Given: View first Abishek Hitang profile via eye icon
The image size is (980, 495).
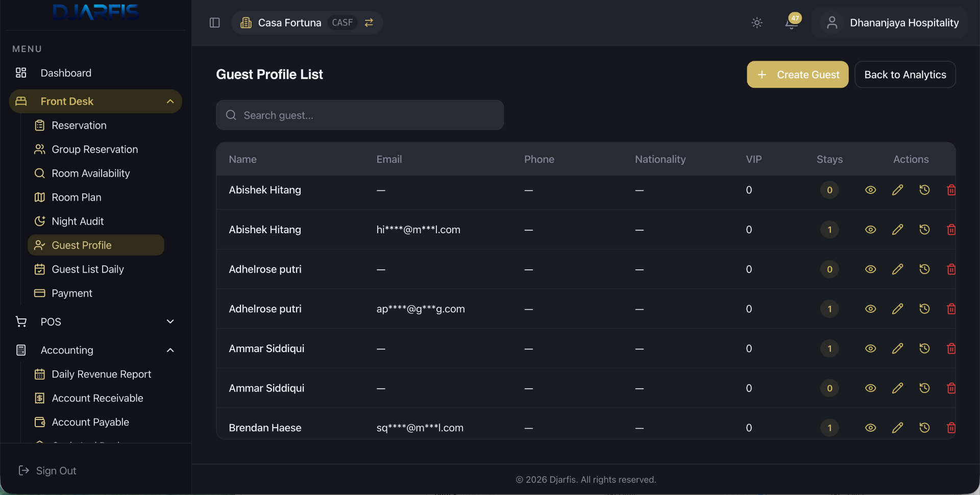Looking at the screenshot, I should 870,190.
